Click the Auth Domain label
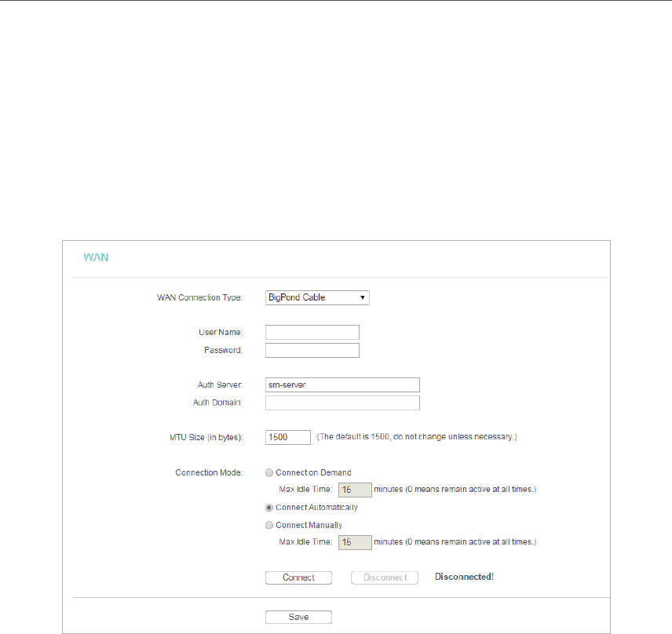 [x=217, y=403]
